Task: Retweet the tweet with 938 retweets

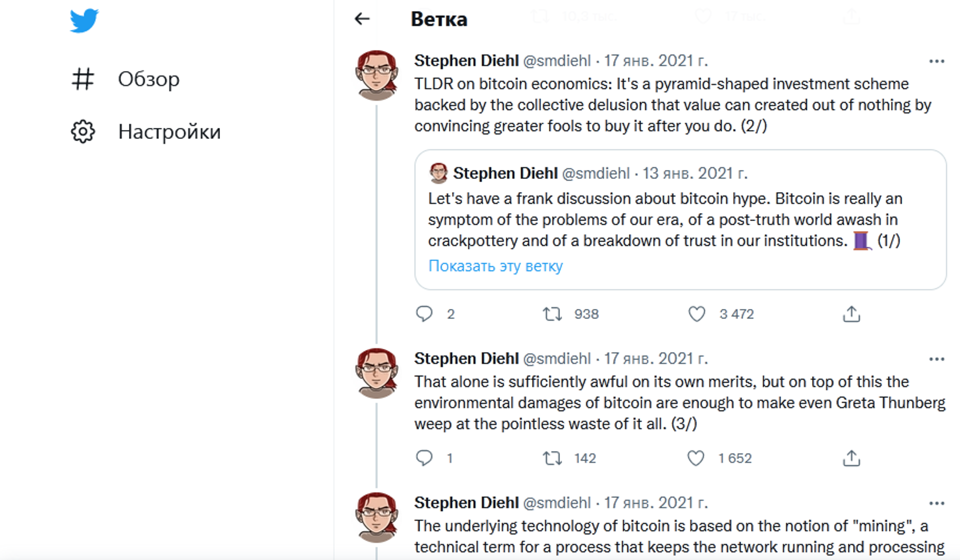Action: pyautogui.click(x=552, y=314)
